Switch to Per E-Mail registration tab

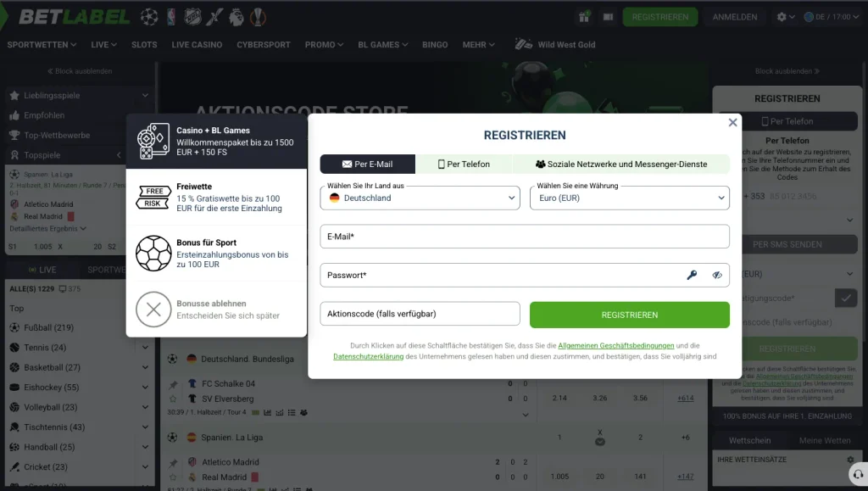click(368, 164)
